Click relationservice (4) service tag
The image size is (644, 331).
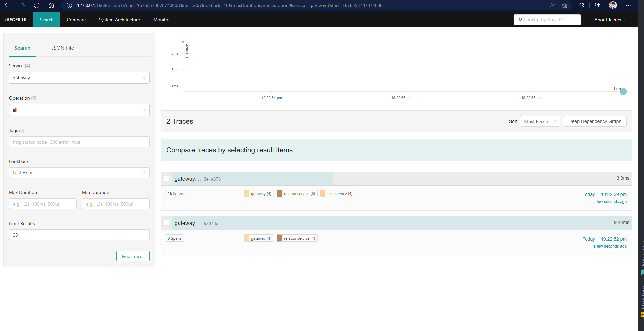(297, 238)
